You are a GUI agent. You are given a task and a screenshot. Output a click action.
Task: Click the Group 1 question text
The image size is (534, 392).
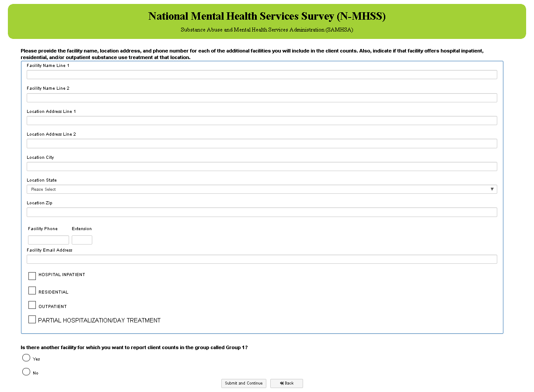[x=134, y=347]
